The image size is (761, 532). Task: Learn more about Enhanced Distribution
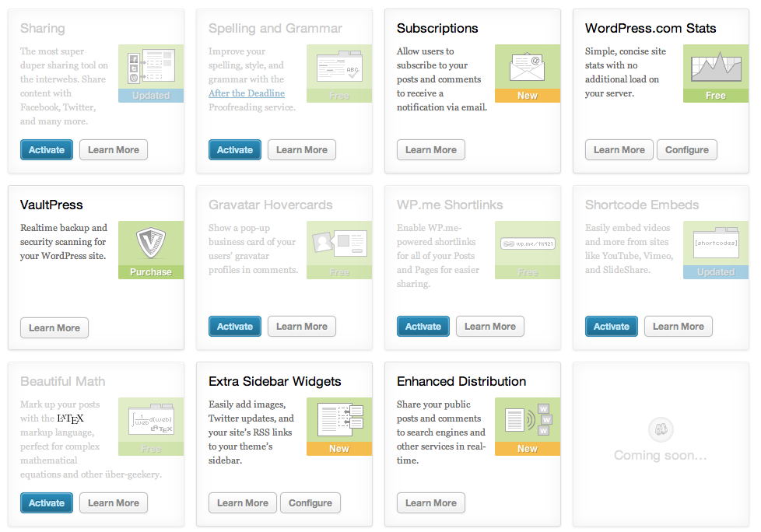click(431, 503)
